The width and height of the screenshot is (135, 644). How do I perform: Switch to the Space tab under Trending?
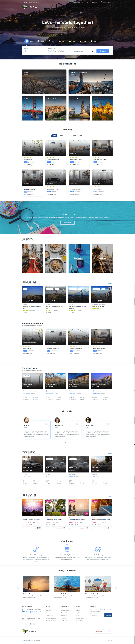point(61,136)
